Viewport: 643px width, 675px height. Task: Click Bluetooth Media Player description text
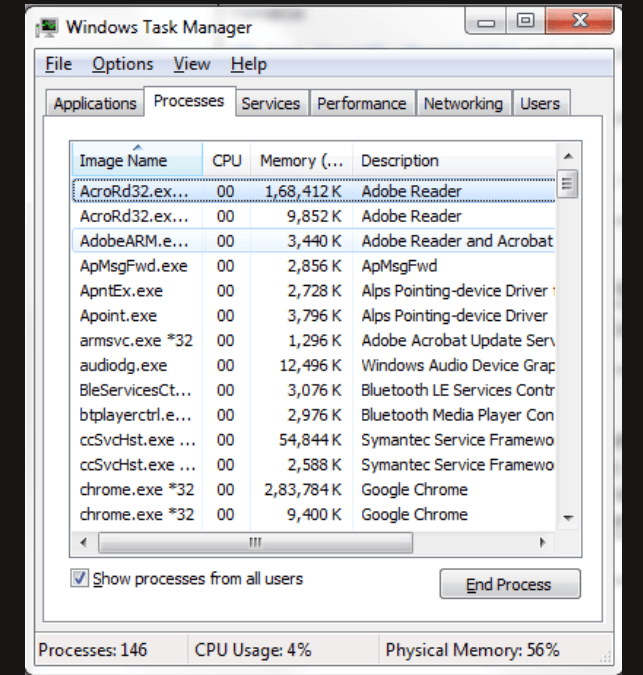(x=458, y=415)
